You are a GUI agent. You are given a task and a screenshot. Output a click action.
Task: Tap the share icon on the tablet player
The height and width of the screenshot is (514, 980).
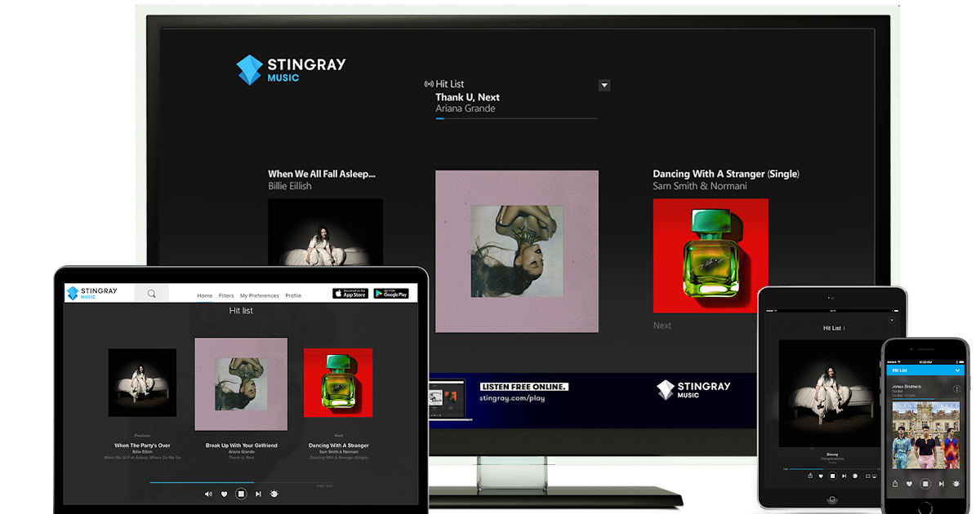click(810, 476)
